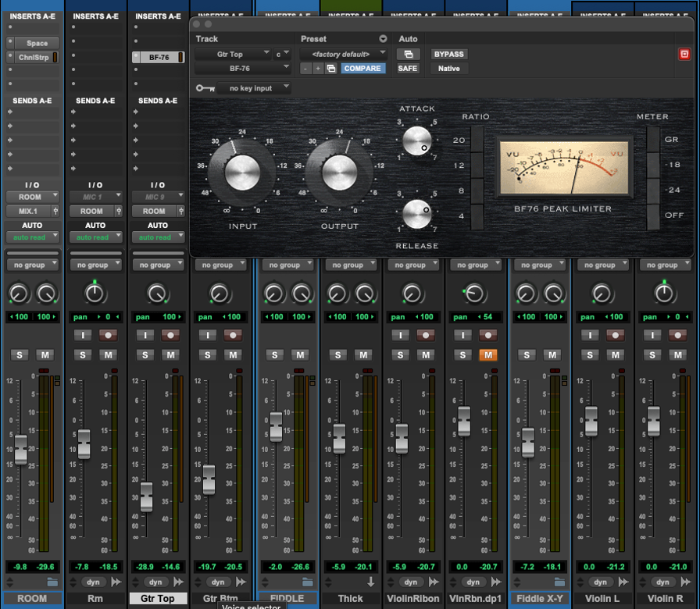Open the no group dropdown on ROOM channel

pyautogui.click(x=32, y=265)
